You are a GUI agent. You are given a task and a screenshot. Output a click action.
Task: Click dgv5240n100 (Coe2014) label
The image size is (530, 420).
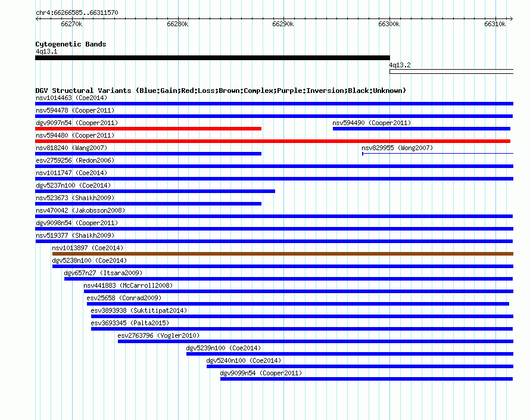[244, 360]
